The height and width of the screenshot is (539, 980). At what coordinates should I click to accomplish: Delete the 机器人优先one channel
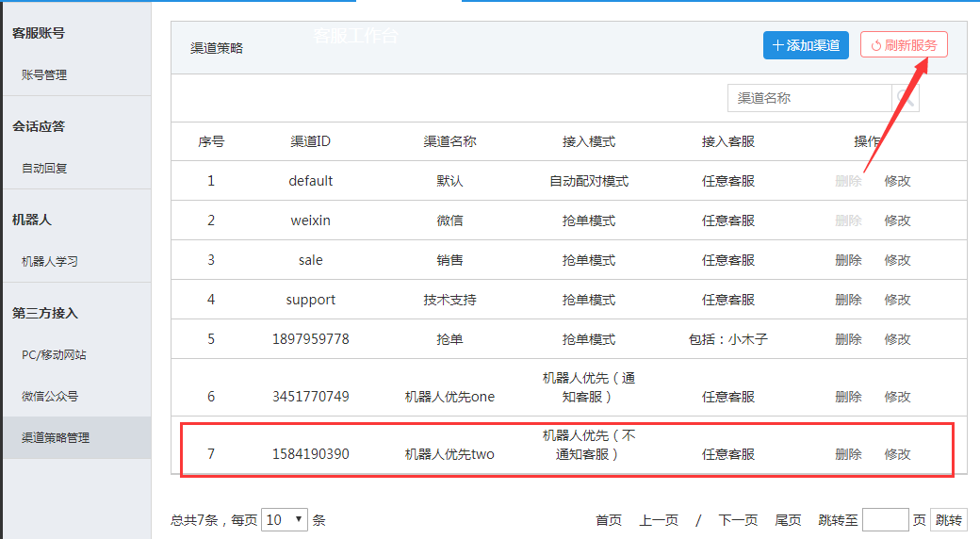click(x=848, y=397)
